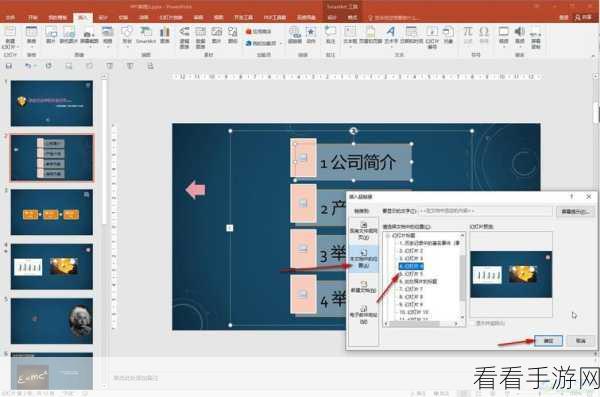Open the PDF工具集 ribbon tab

(x=275, y=17)
